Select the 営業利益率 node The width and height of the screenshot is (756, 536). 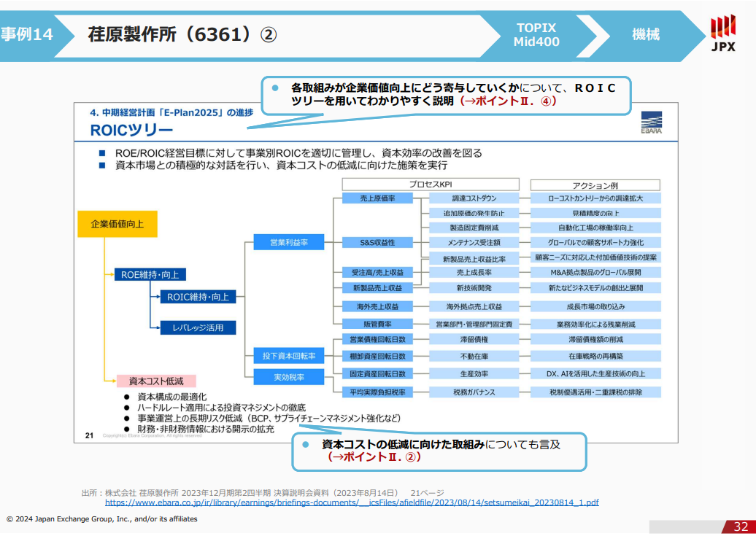tap(289, 242)
